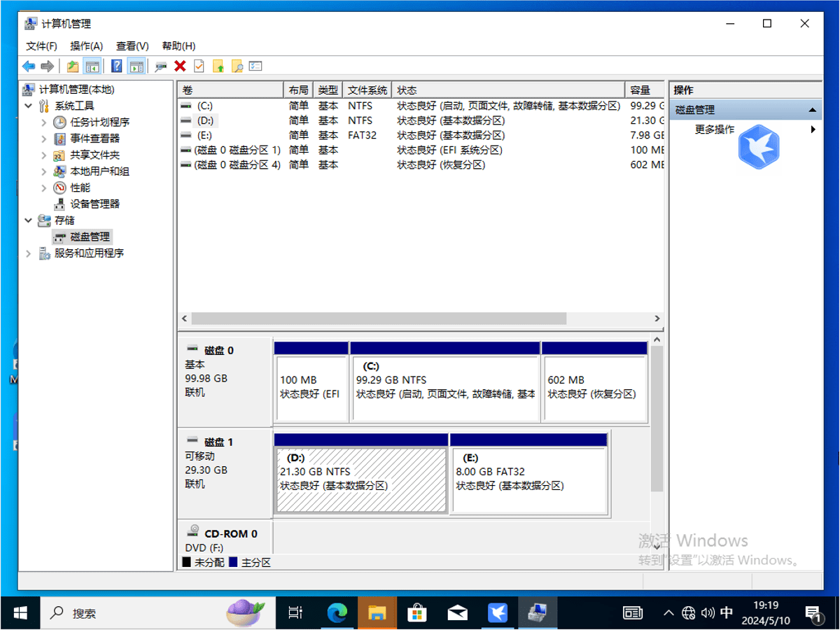This screenshot has height=630, width=840.
Task: Toggle show/hide action pane toolbar button
Action: point(136,66)
